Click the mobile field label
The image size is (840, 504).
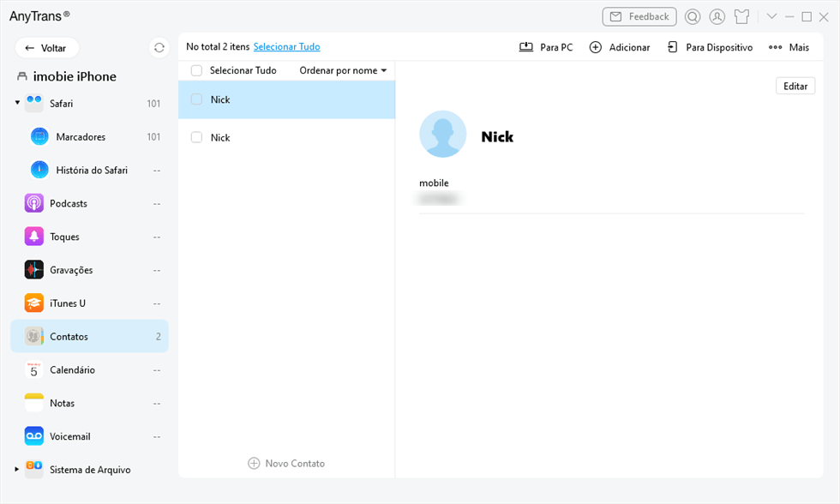click(x=434, y=183)
